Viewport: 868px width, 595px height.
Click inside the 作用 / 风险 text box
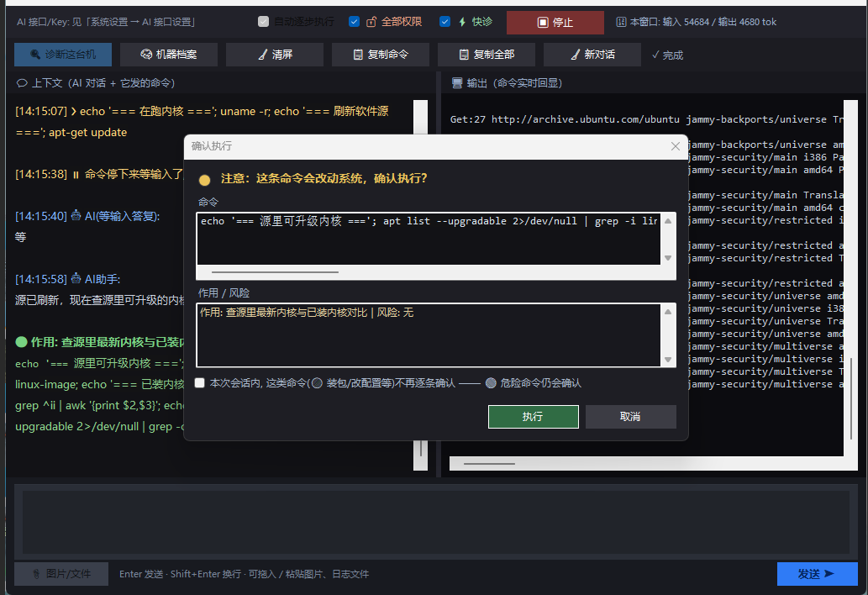pos(429,334)
